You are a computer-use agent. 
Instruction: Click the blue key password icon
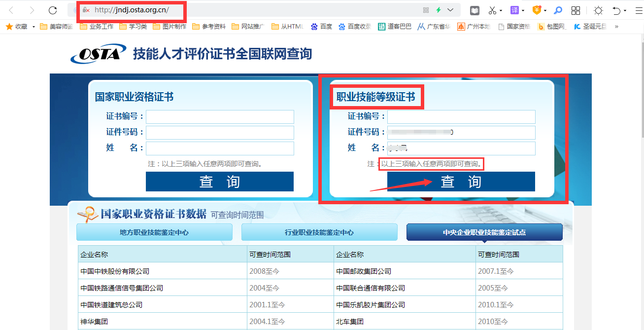(558, 10)
